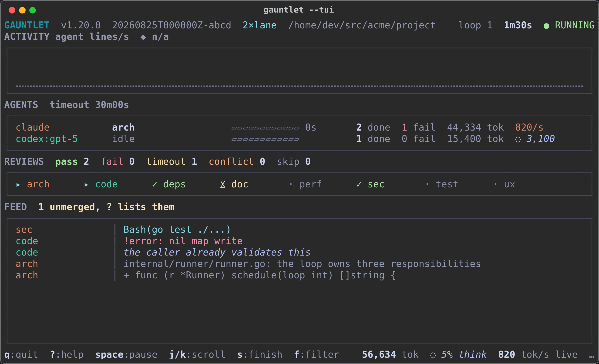599x364 pixels.
Task: Click 'the caller already validates this' line
Action: click(217, 253)
